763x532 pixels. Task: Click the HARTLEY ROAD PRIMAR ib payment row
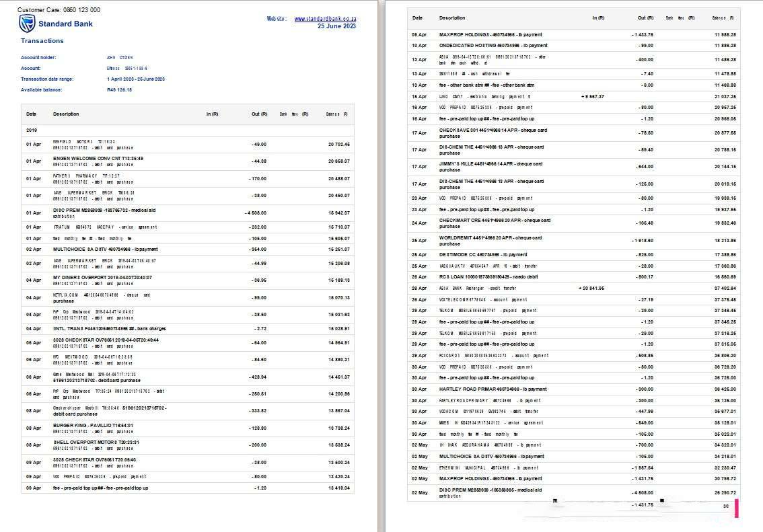tap(493, 389)
